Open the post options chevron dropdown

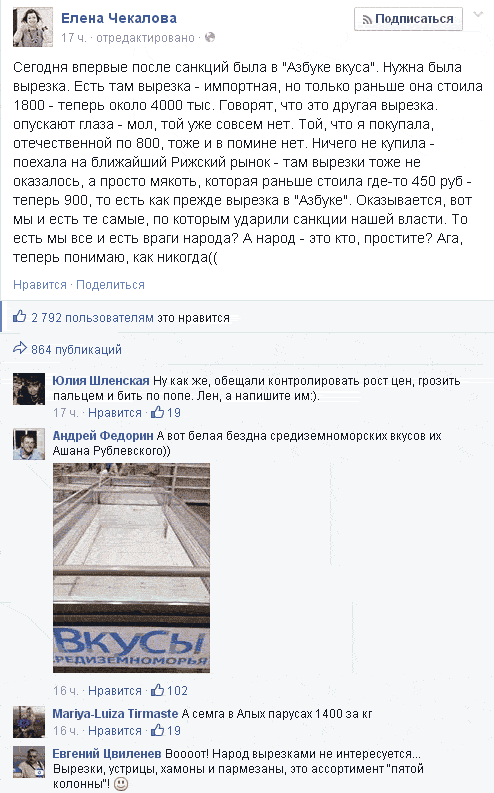478,15
